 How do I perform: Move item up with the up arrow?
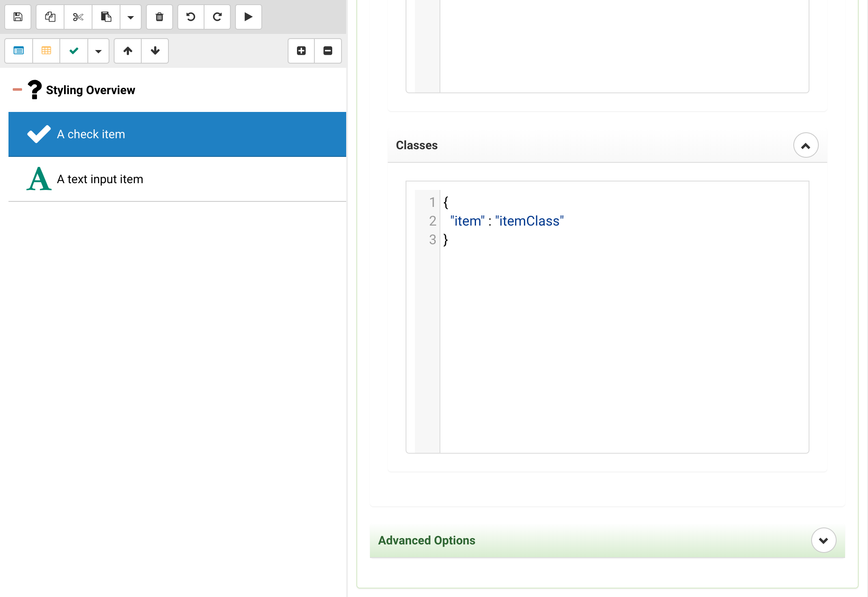point(128,51)
